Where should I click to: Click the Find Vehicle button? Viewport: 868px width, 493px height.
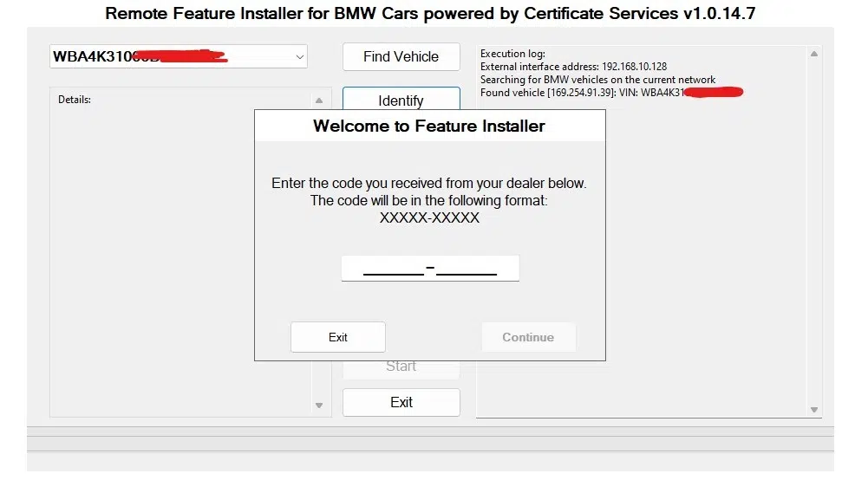pos(401,56)
